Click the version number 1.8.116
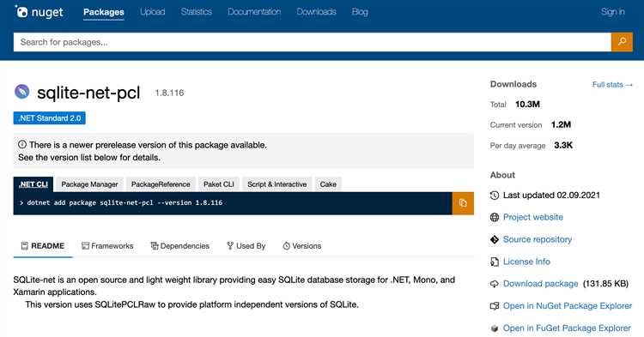This screenshot has width=644, height=337. click(x=169, y=93)
